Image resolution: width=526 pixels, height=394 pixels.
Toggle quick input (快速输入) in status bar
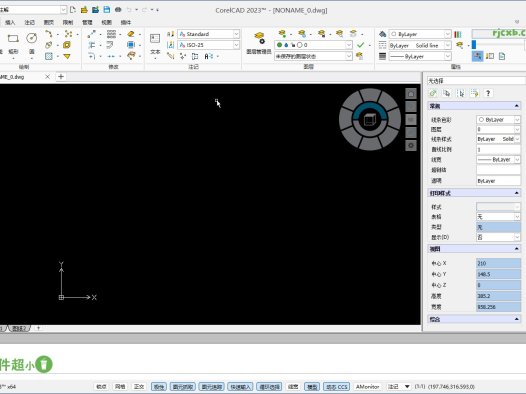click(240, 387)
